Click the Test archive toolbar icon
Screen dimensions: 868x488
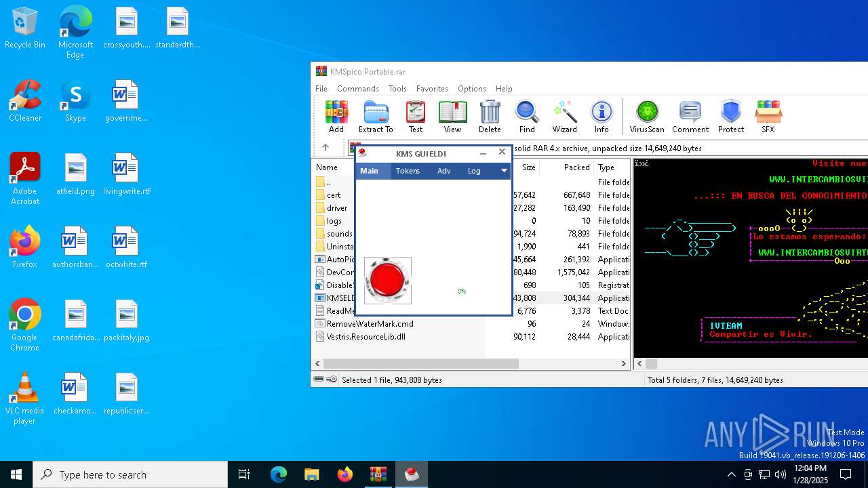tap(416, 117)
